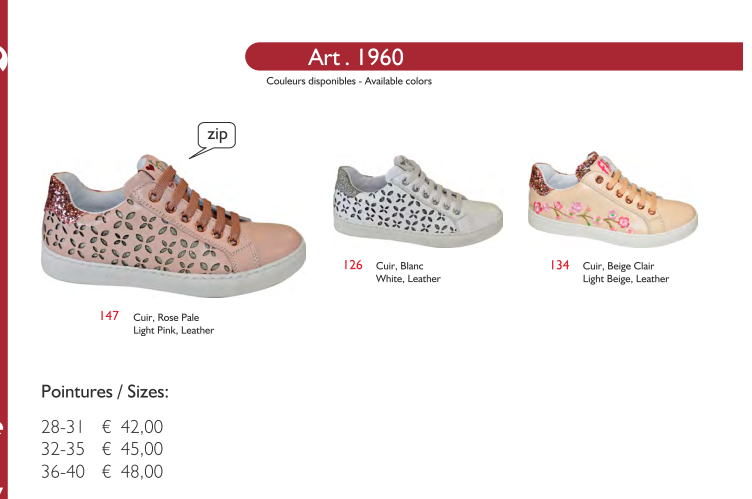The height and width of the screenshot is (499, 752).
Task: Click the Light Pink, Leather text
Action: [173, 330]
